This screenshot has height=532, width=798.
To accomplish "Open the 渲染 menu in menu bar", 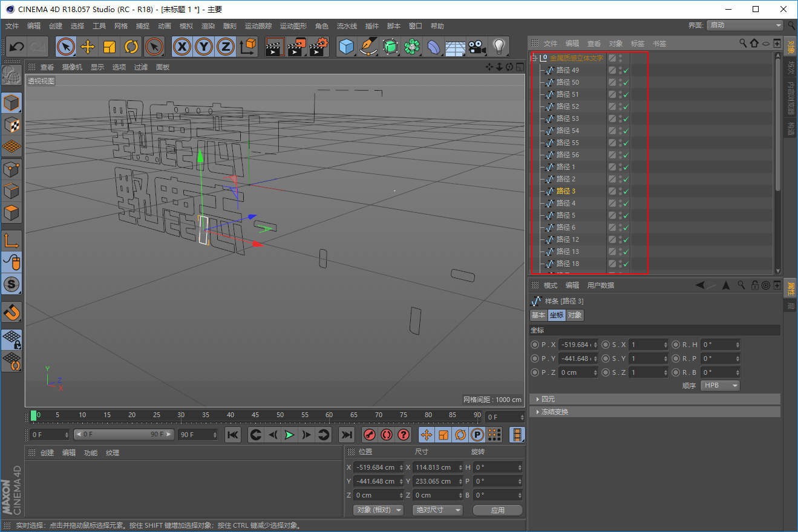I will (x=208, y=26).
